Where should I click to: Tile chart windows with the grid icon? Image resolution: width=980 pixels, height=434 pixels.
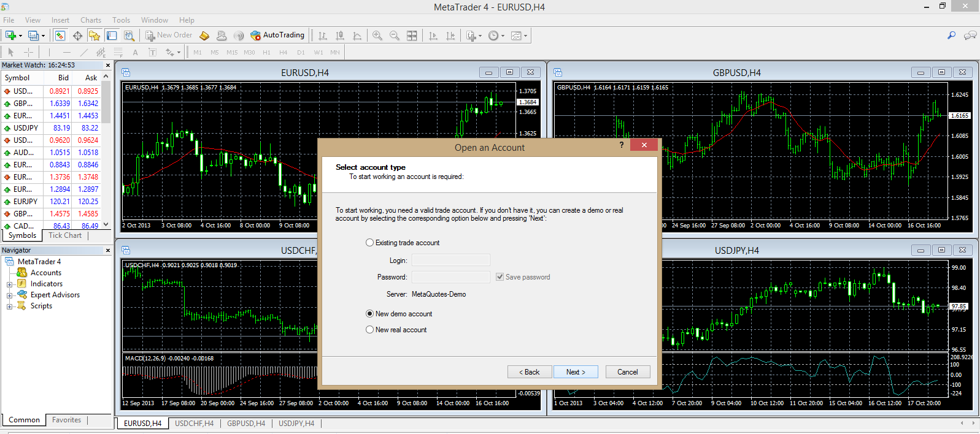point(412,36)
